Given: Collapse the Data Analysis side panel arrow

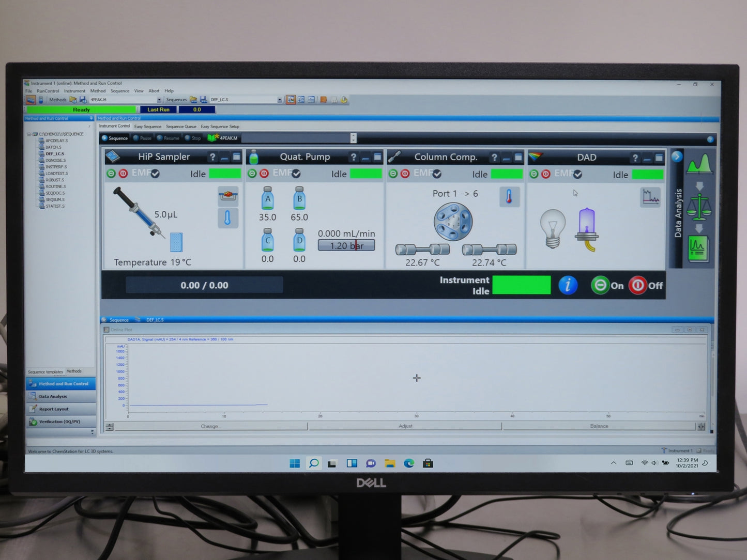Looking at the screenshot, I should pyautogui.click(x=677, y=157).
